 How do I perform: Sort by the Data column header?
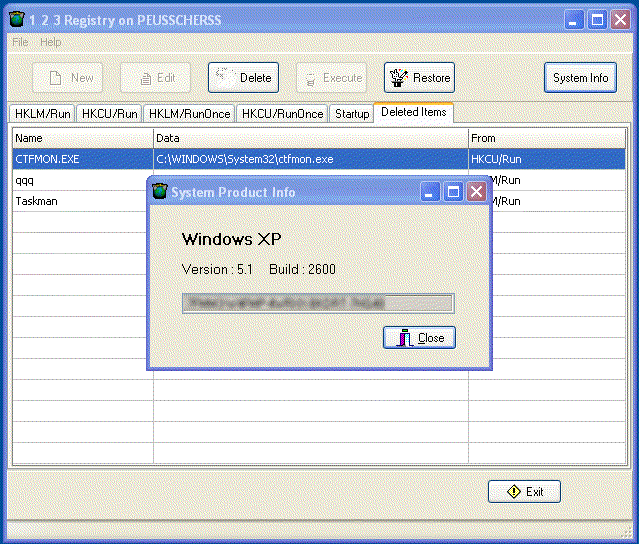311,138
